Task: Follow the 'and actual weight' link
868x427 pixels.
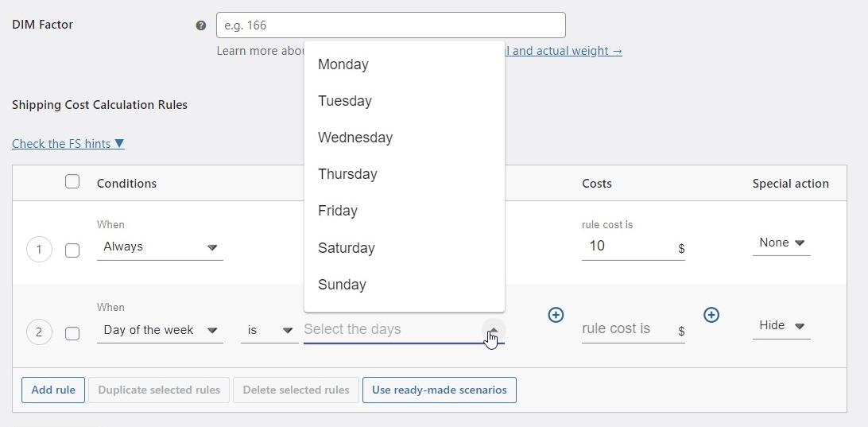Action: click(x=564, y=51)
